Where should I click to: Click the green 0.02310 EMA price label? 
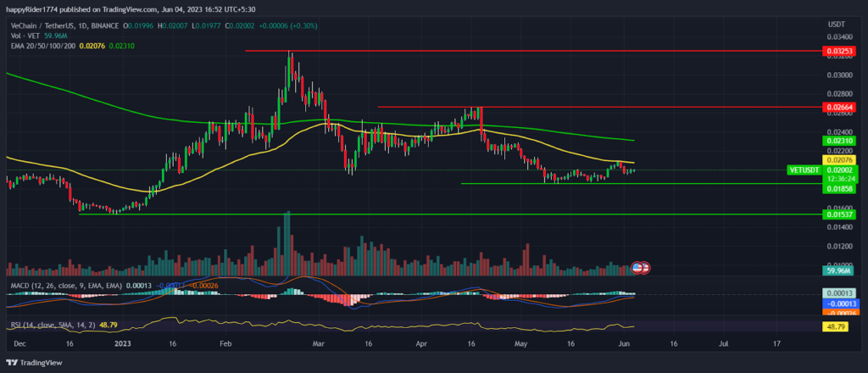[x=840, y=141]
